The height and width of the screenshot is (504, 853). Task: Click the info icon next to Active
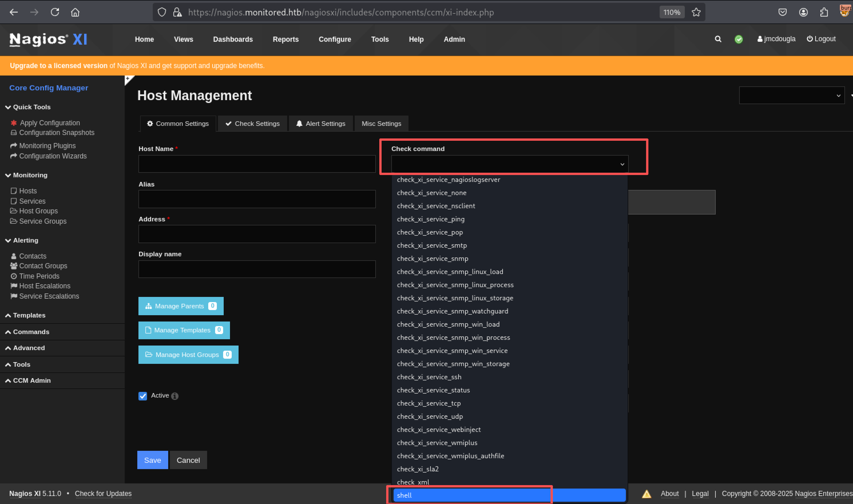(175, 396)
